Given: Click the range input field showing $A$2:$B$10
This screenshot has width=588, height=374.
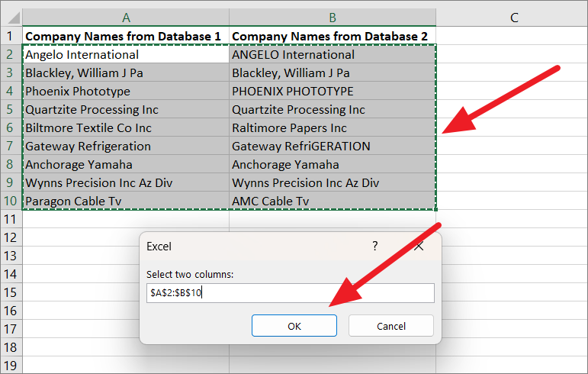Looking at the screenshot, I should [x=291, y=292].
